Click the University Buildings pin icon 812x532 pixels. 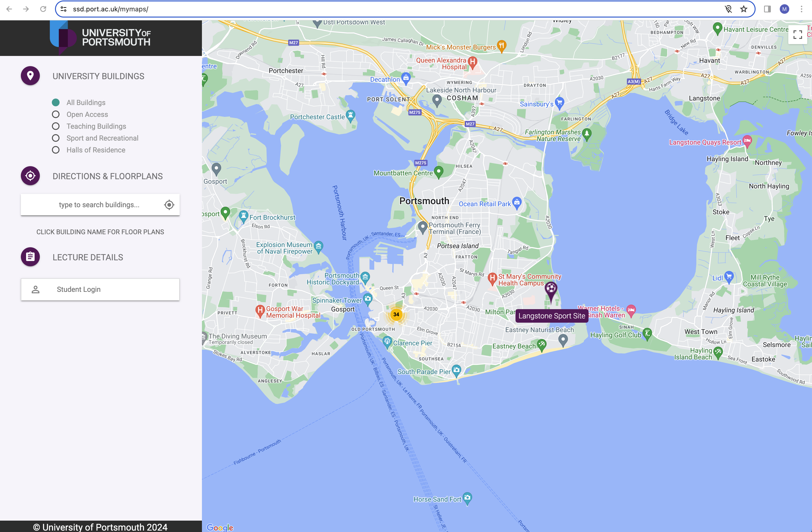(30, 76)
